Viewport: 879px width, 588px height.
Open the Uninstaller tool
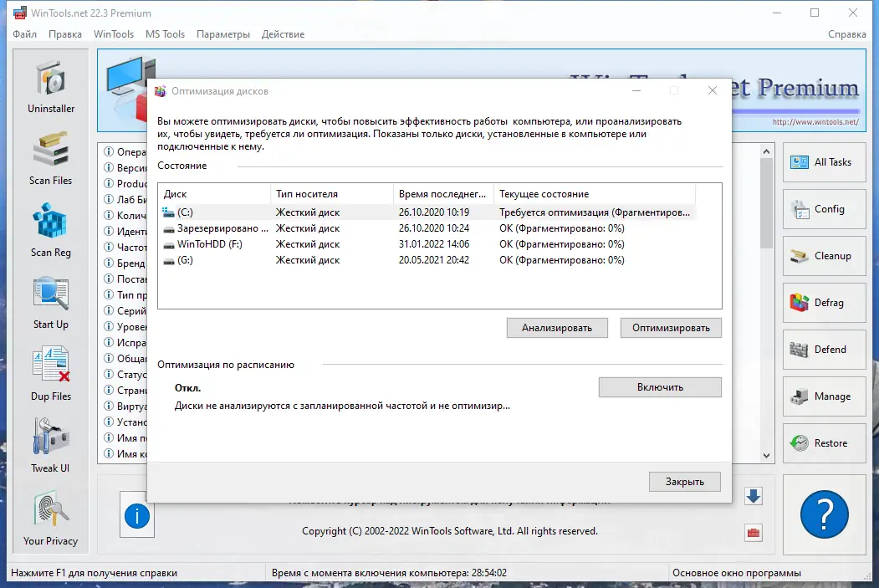pyautogui.click(x=50, y=87)
